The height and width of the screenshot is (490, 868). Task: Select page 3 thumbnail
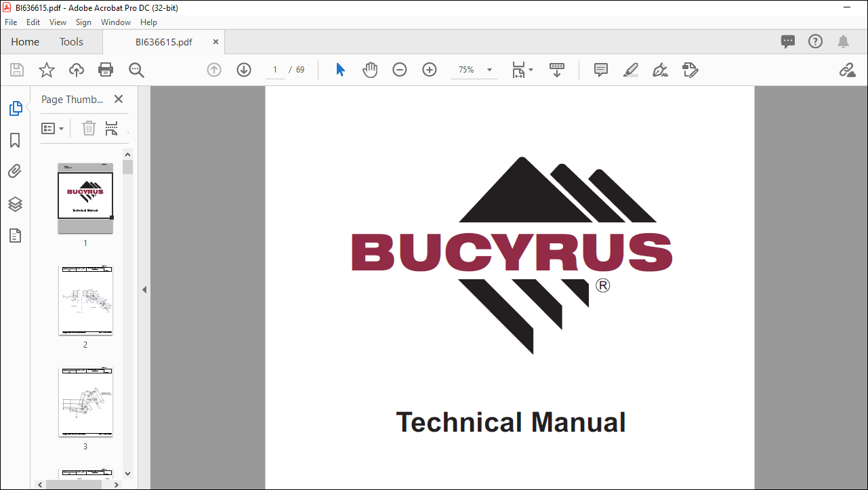click(x=85, y=403)
